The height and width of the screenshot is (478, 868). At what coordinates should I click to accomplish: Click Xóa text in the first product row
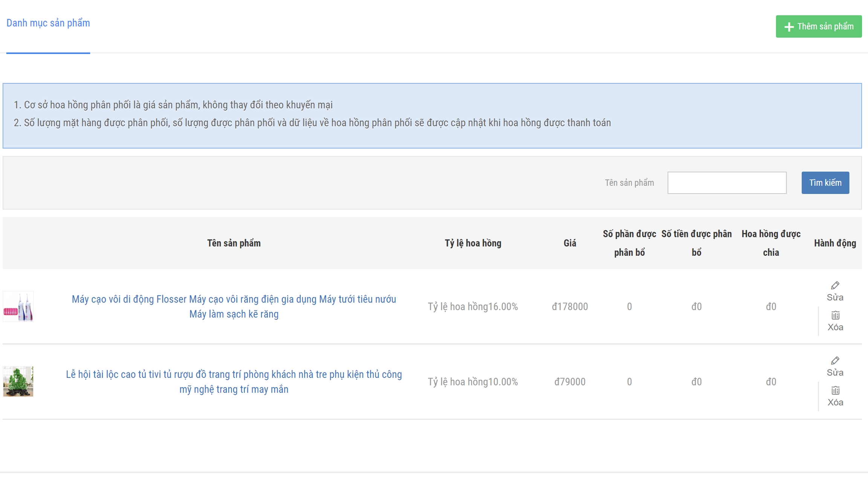tap(835, 327)
